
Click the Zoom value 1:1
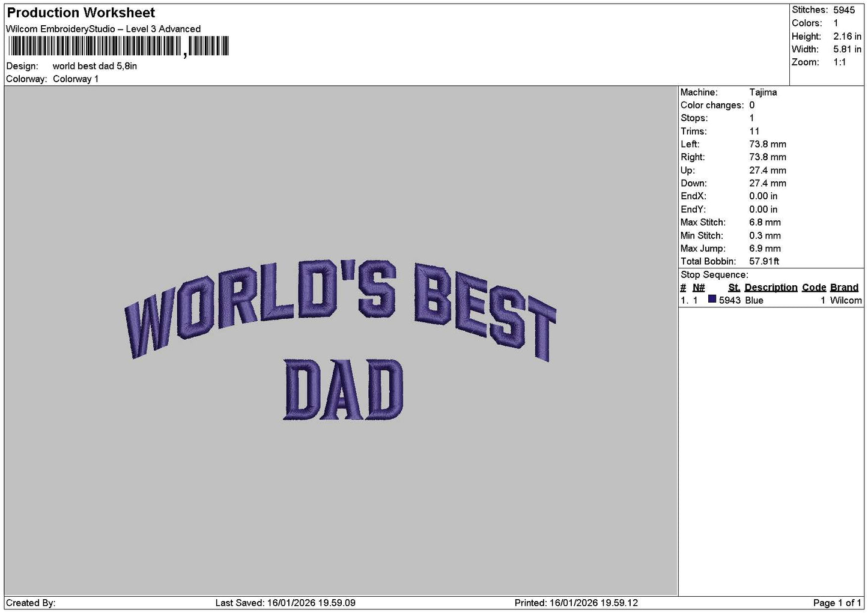(839, 62)
